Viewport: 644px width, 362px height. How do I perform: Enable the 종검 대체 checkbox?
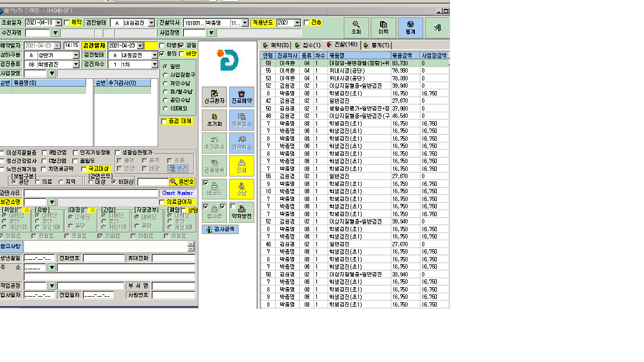164,121
